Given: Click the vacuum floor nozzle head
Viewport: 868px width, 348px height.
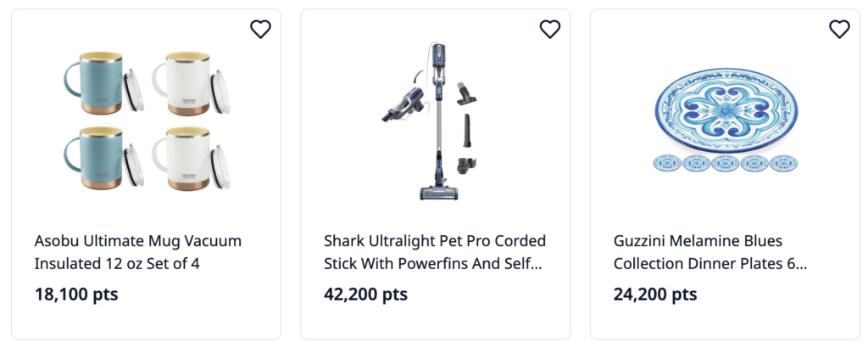Looking at the screenshot, I should click(439, 190).
